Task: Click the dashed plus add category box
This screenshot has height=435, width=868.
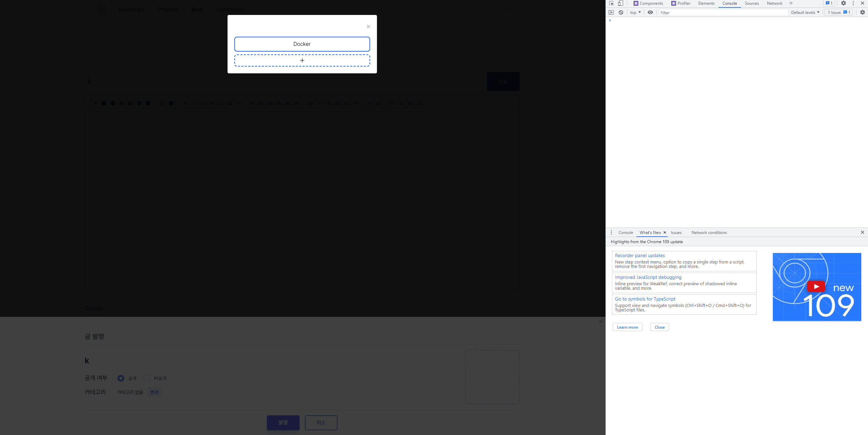Action: 302,60
